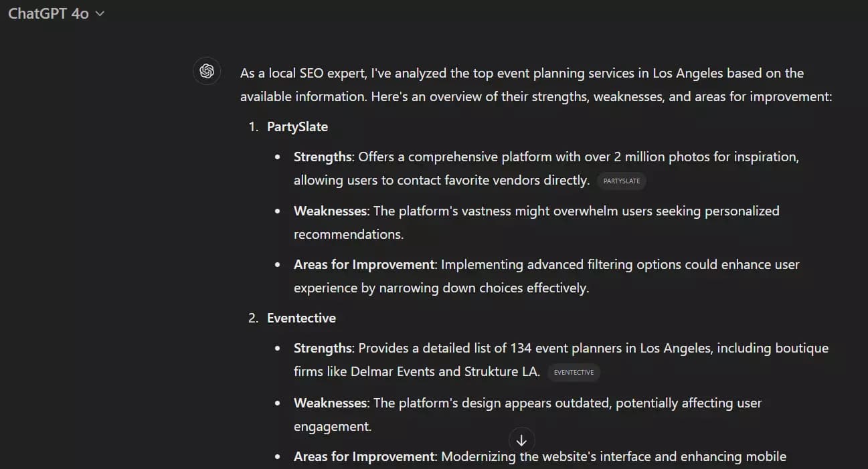The height and width of the screenshot is (469, 868).
Task: Click the ChatGPT logo avatar icon
Action: [x=207, y=72]
